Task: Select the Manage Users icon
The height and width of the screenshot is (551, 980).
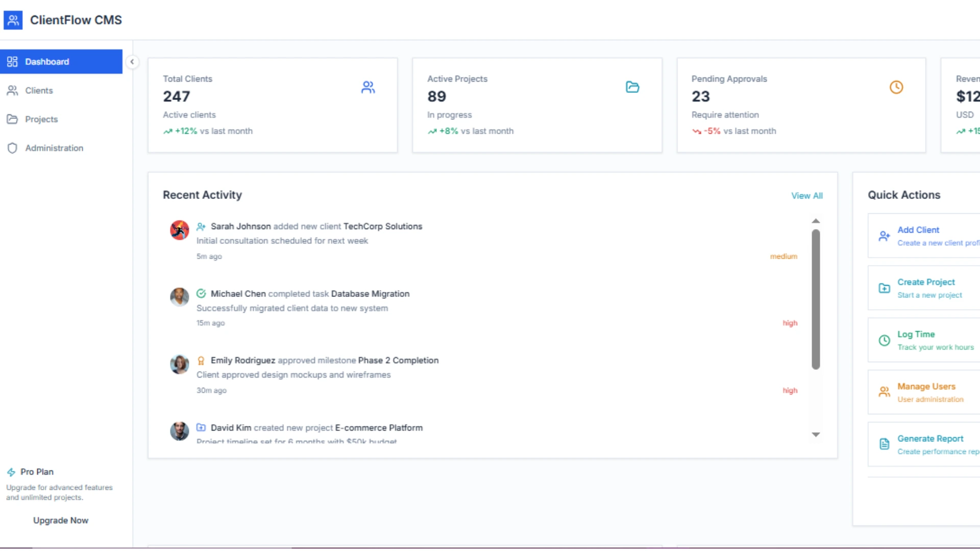Action: [884, 392]
